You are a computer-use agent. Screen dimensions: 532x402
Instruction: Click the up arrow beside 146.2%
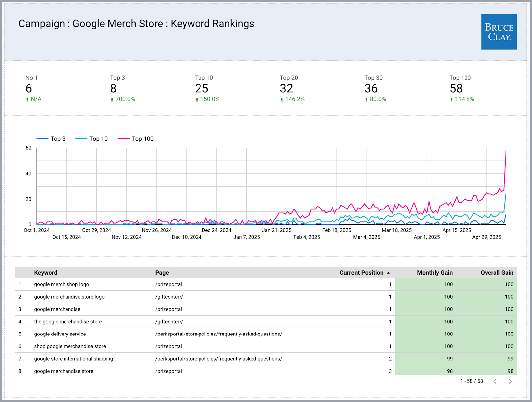pyautogui.click(x=282, y=99)
